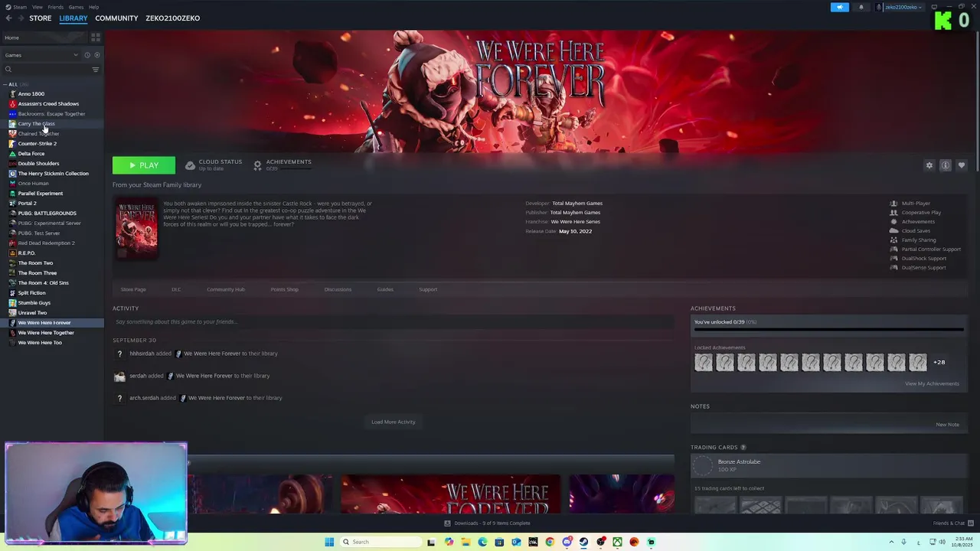980x551 pixels.
Task: Enter Big Picture mode icon
Action: click(x=934, y=7)
